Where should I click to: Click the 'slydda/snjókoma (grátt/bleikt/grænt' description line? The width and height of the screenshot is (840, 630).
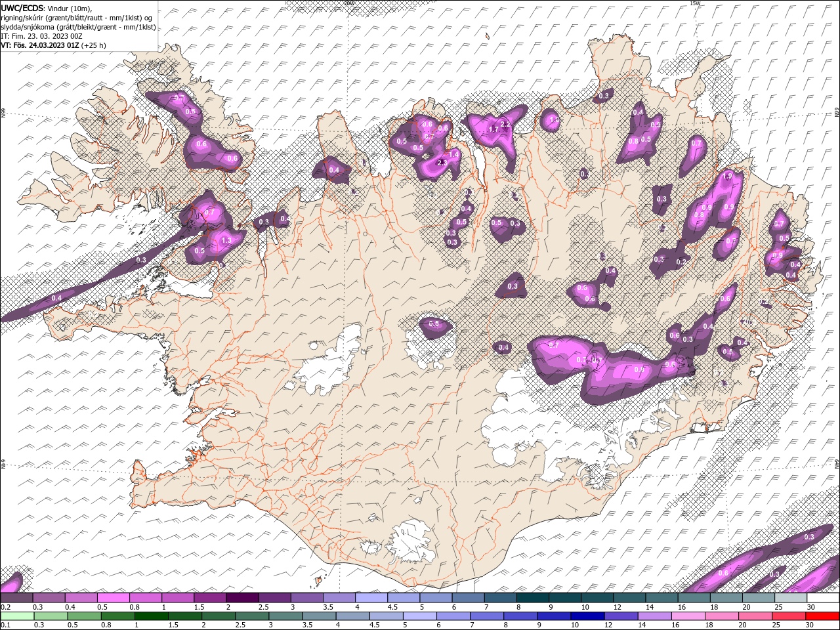tap(78, 27)
